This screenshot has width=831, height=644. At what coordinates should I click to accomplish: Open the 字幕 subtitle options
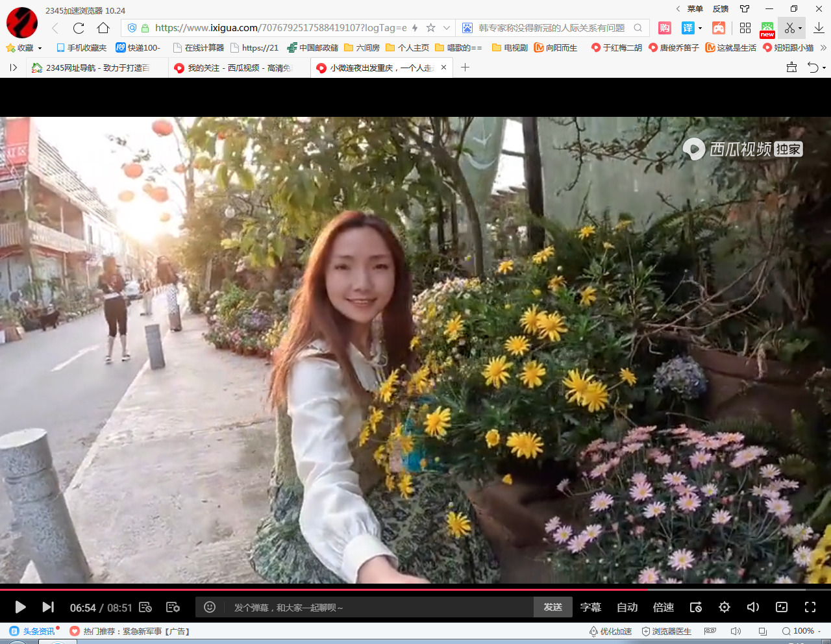tap(591, 607)
